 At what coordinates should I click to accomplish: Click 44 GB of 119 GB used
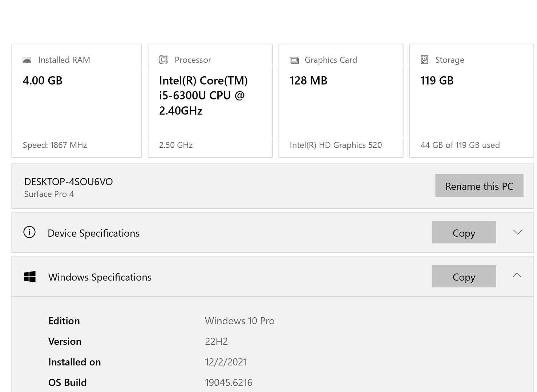pos(460,145)
